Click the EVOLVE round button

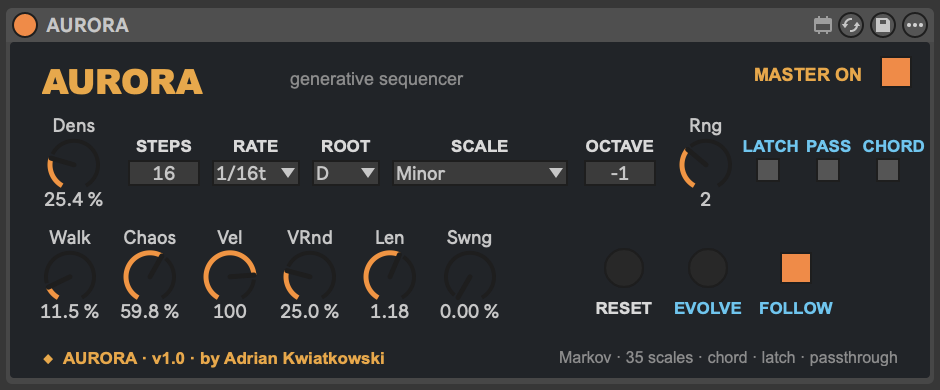click(x=707, y=268)
